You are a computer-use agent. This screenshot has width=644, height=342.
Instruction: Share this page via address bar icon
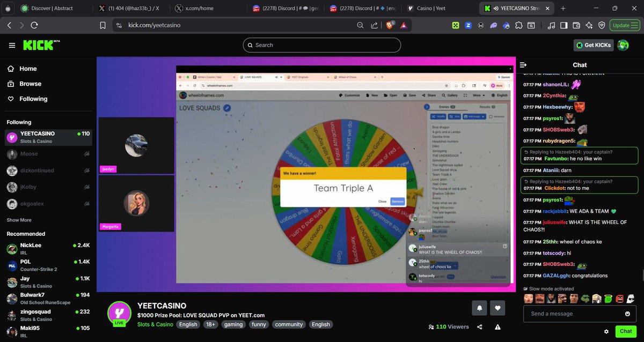(x=375, y=25)
